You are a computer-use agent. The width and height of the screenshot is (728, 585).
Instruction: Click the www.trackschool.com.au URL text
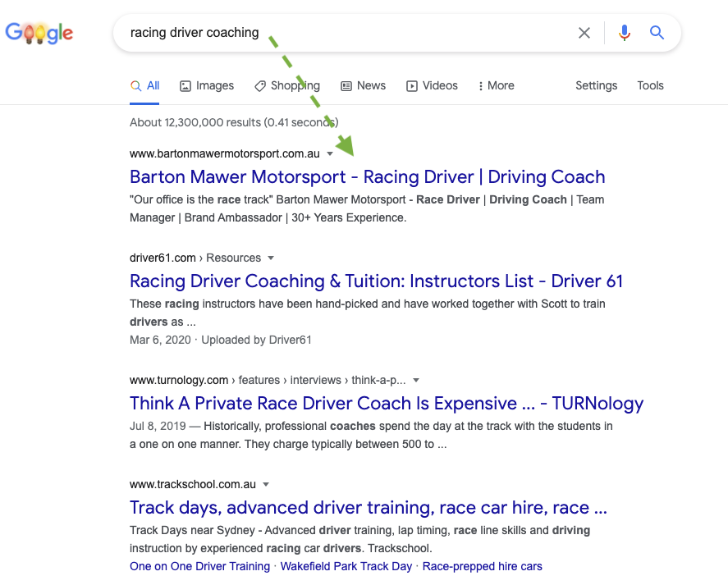pyautogui.click(x=193, y=484)
